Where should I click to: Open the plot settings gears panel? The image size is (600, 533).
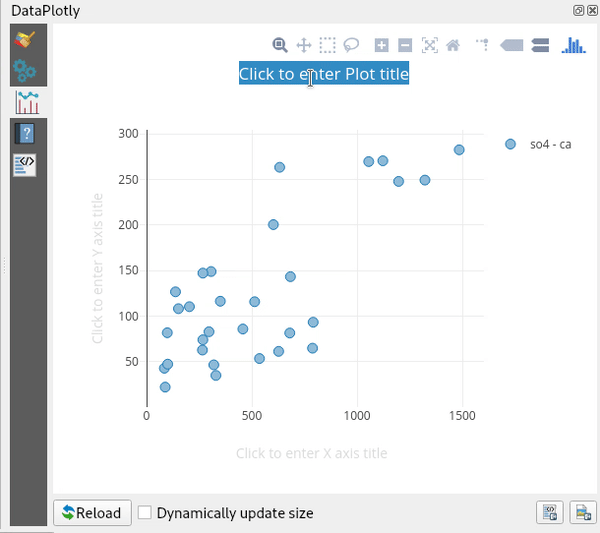tap(25, 70)
